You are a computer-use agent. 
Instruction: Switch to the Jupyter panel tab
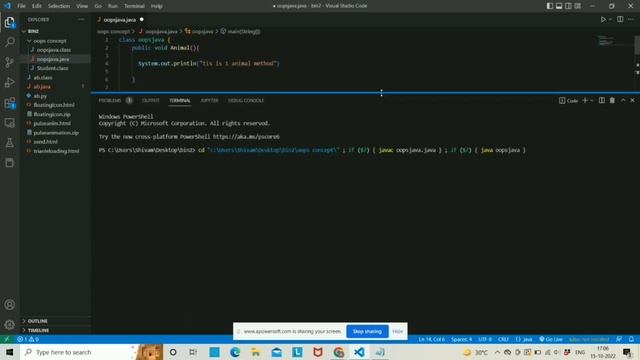click(209, 100)
